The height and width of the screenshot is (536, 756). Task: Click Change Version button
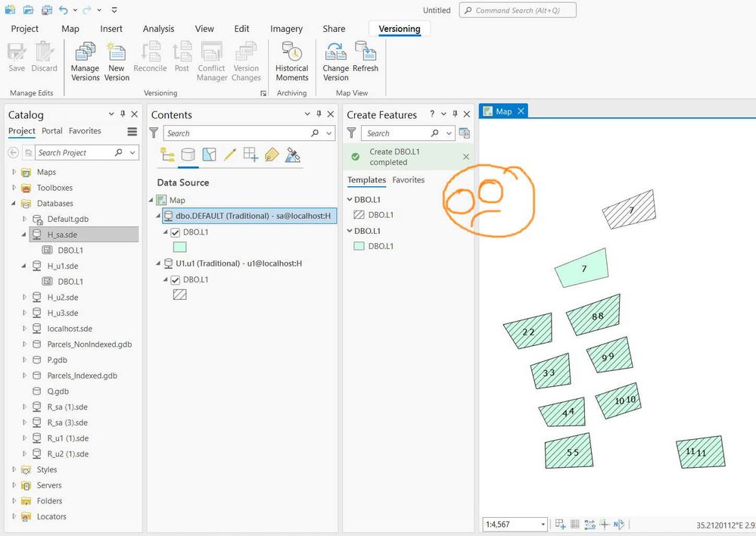pos(335,62)
